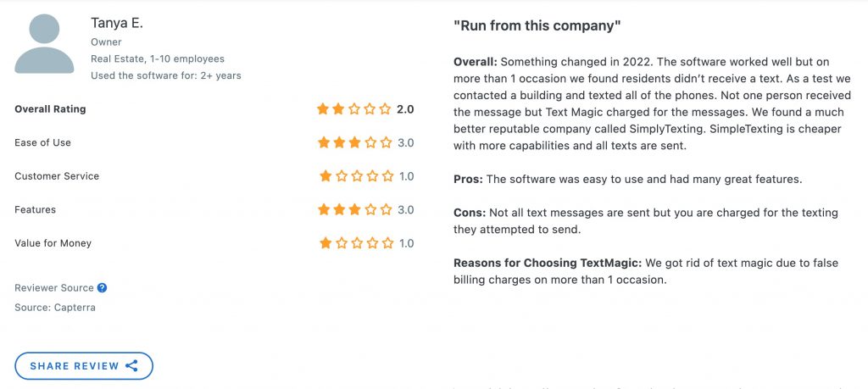The image size is (868, 389).
Task: Click the Source: Capterra text
Action: [x=55, y=308]
